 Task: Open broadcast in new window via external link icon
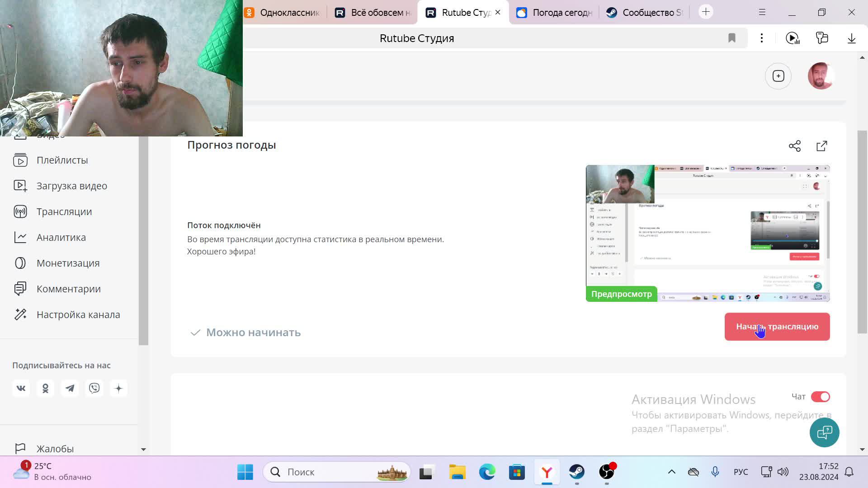point(822,146)
